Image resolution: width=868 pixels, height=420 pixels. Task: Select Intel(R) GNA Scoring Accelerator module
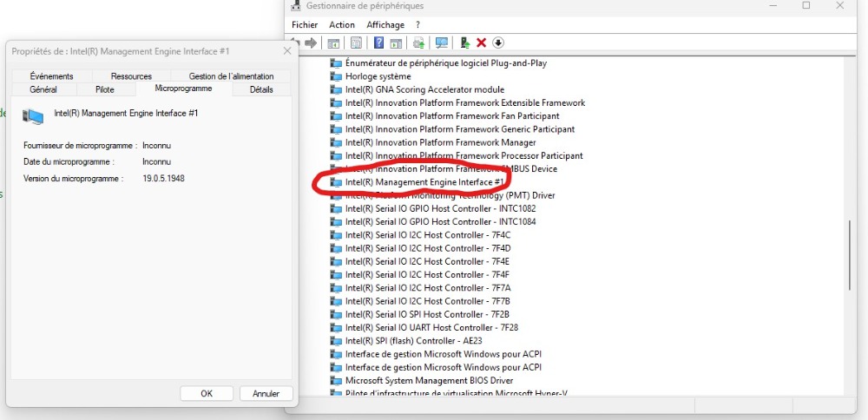tap(424, 89)
